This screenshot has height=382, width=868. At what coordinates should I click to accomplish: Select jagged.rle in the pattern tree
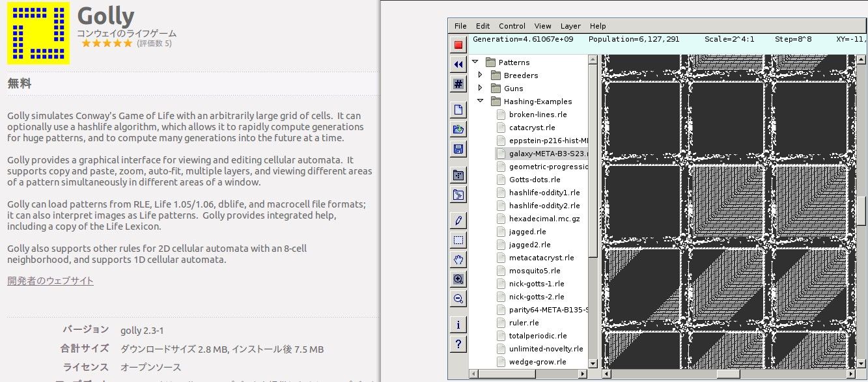pyautogui.click(x=527, y=232)
